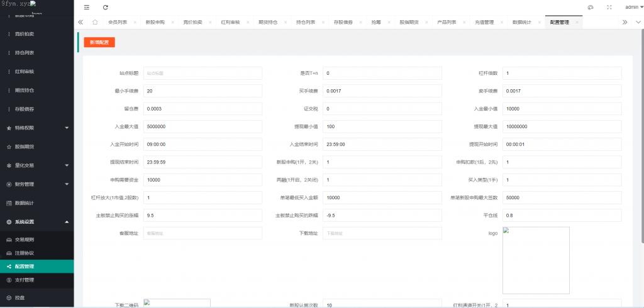This screenshot has height=308, width=644.
Task: Close the 持仓列表 tab
Action: [323, 22]
